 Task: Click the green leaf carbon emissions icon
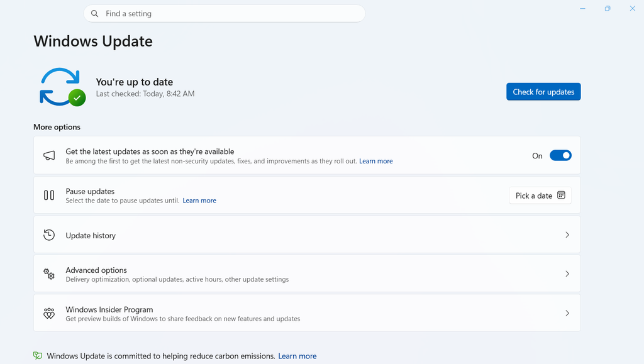[38, 356]
